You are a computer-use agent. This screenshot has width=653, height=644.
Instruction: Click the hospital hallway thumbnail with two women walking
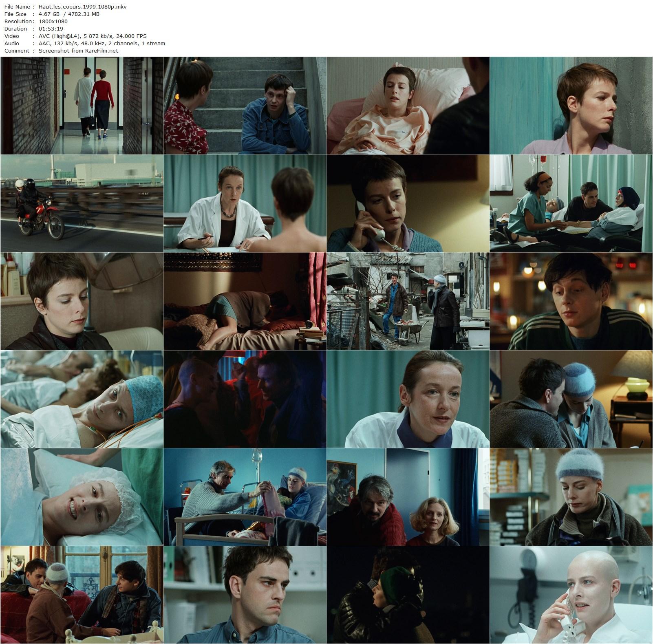tap(82, 106)
